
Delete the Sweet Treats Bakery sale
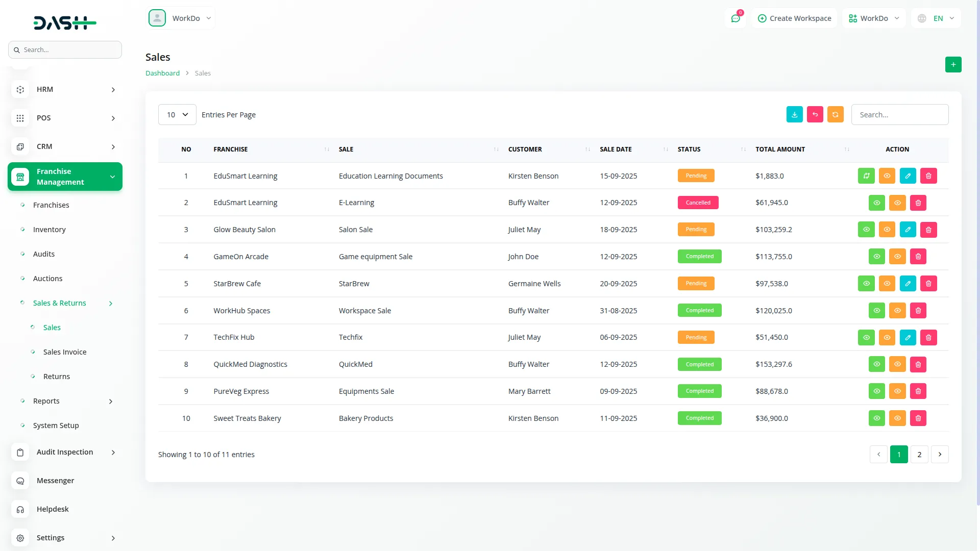(x=918, y=418)
